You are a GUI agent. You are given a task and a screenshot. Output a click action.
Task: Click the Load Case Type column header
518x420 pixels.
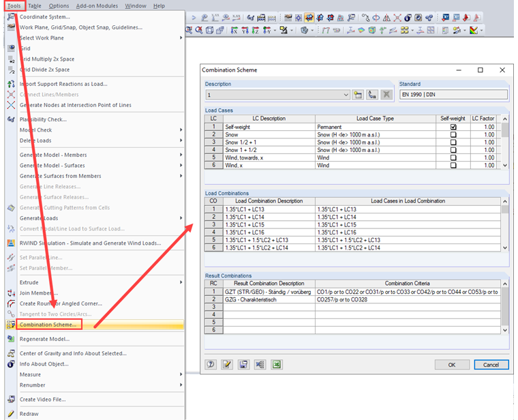coord(376,119)
